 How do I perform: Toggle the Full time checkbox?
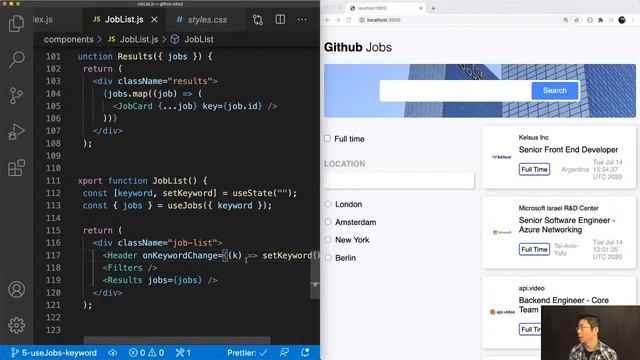click(x=327, y=138)
